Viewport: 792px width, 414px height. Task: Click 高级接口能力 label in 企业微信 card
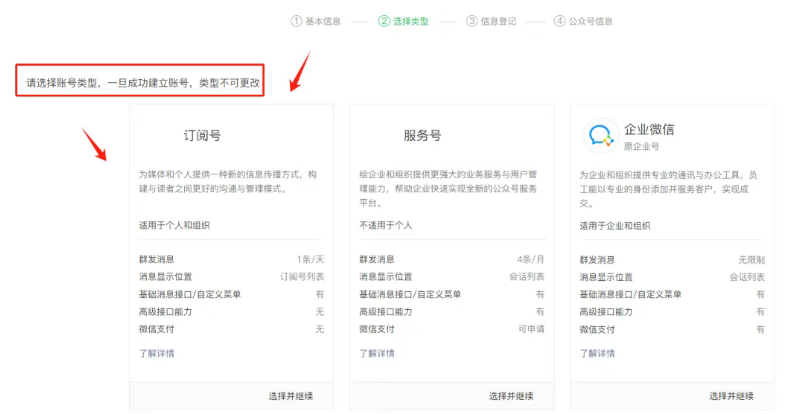point(606,312)
